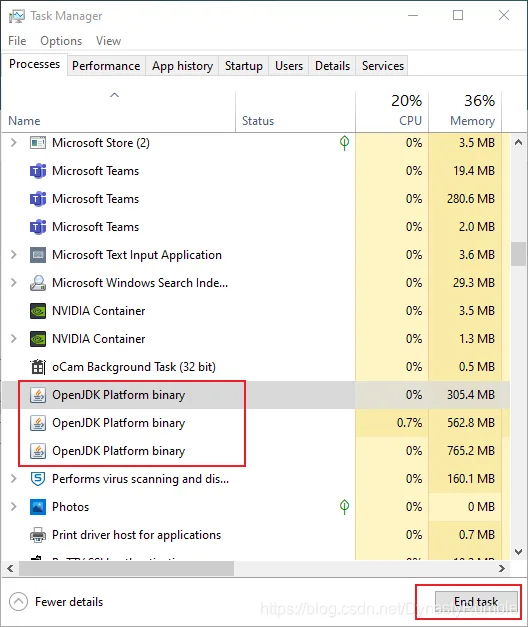The image size is (528, 627).
Task: Expand the Photos process group
Action: click(x=14, y=507)
